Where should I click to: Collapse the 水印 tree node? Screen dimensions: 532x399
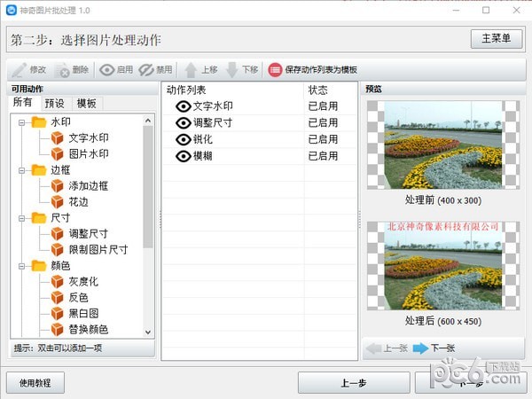coord(21,122)
